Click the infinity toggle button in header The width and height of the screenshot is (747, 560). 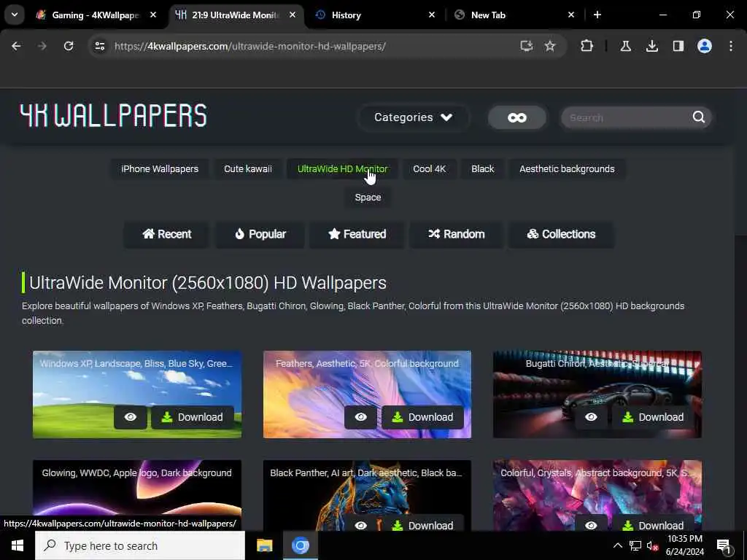click(517, 117)
